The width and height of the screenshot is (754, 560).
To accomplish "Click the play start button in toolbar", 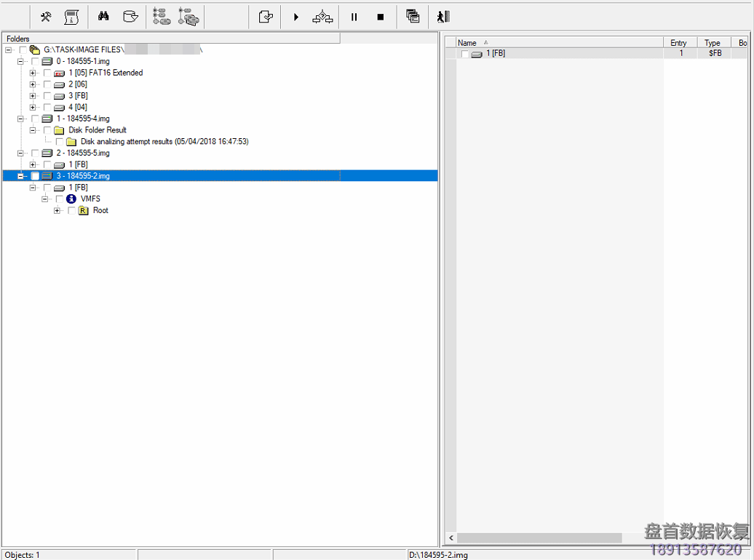I will (296, 17).
